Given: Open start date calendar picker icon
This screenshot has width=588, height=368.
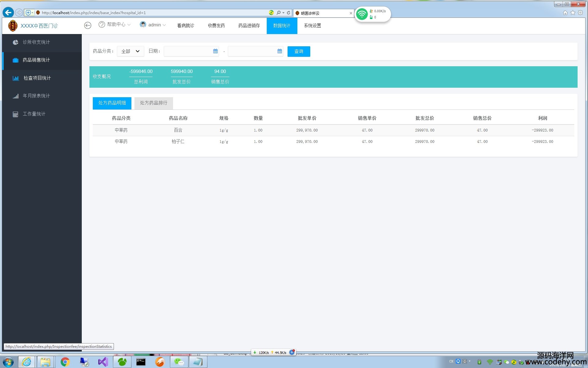Looking at the screenshot, I should [215, 51].
